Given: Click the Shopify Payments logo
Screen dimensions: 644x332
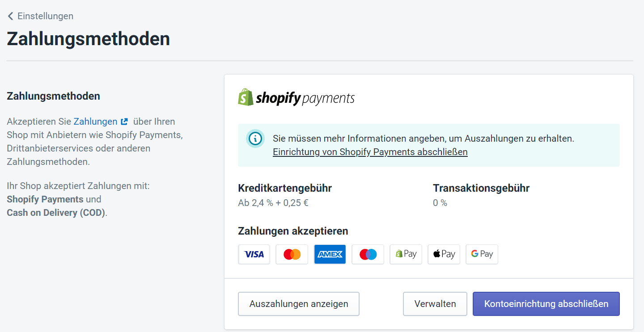Looking at the screenshot, I should tap(296, 97).
